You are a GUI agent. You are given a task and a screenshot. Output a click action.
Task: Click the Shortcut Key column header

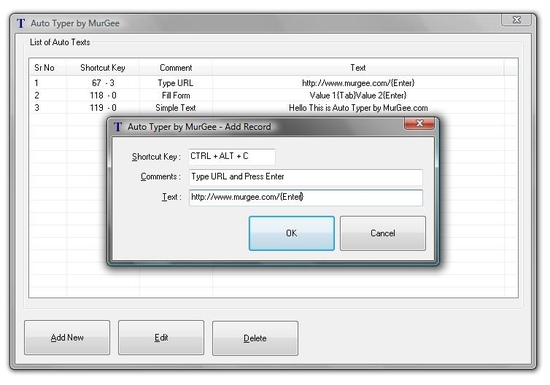[x=102, y=68]
